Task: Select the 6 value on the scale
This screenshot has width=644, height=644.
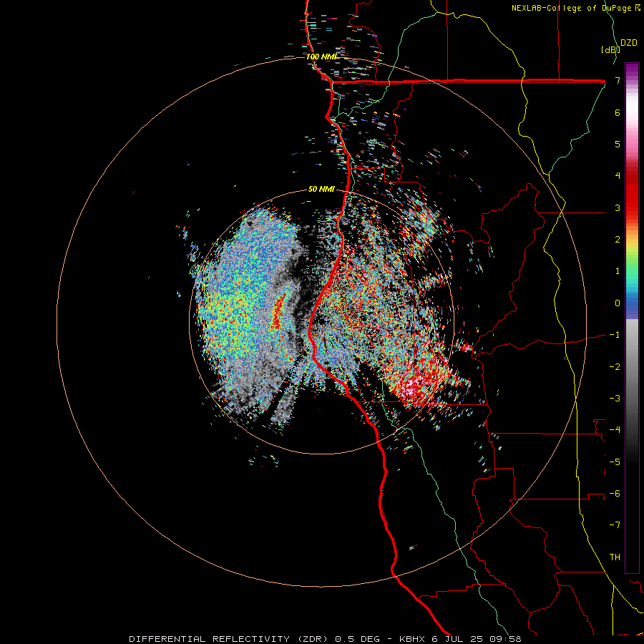Action: (x=618, y=112)
